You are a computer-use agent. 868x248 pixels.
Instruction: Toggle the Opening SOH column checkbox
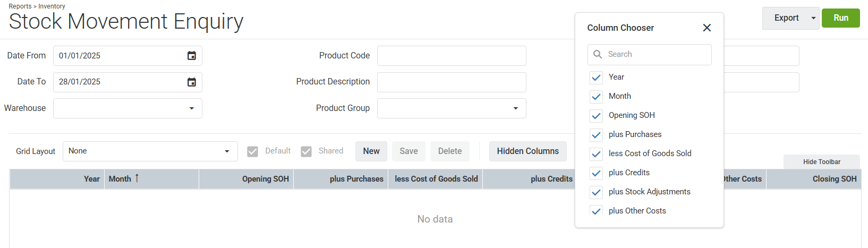click(596, 116)
